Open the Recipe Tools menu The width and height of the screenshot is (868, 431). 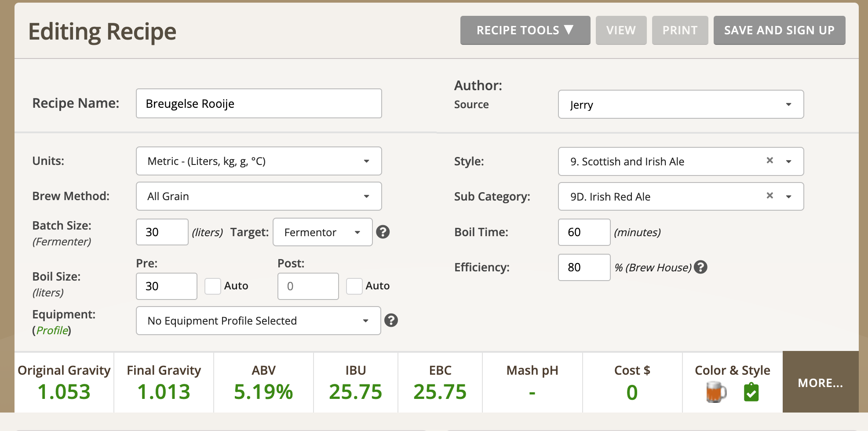click(x=525, y=30)
